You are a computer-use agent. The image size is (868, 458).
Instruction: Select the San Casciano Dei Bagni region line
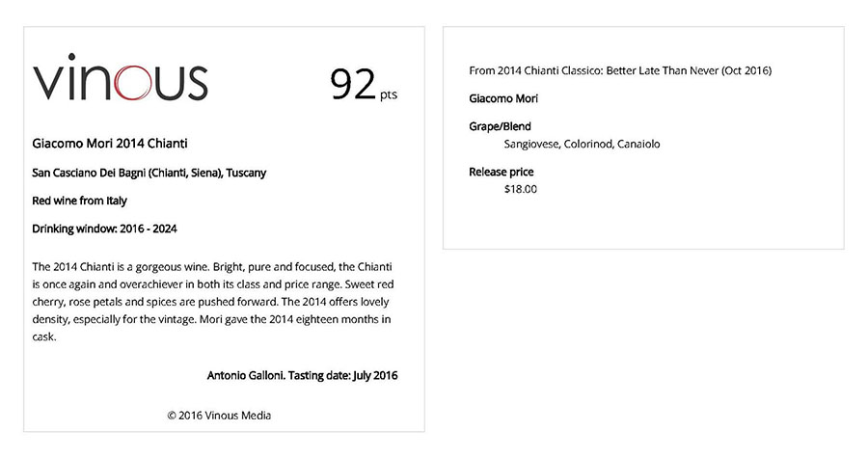[x=149, y=173]
